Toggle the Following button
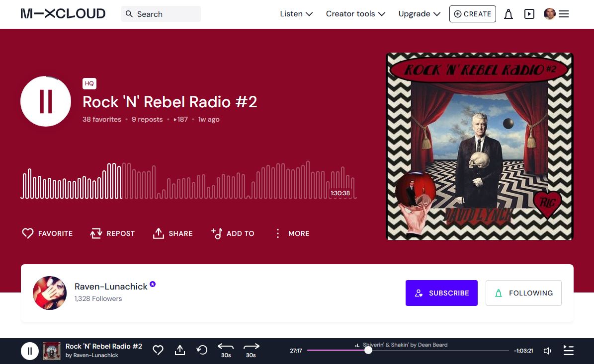 [x=523, y=293]
